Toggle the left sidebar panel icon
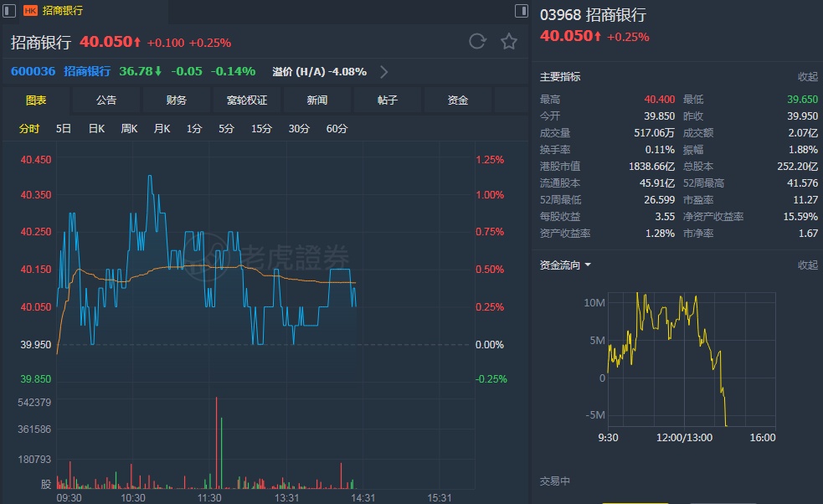The width and height of the screenshot is (823, 504). click(9, 11)
